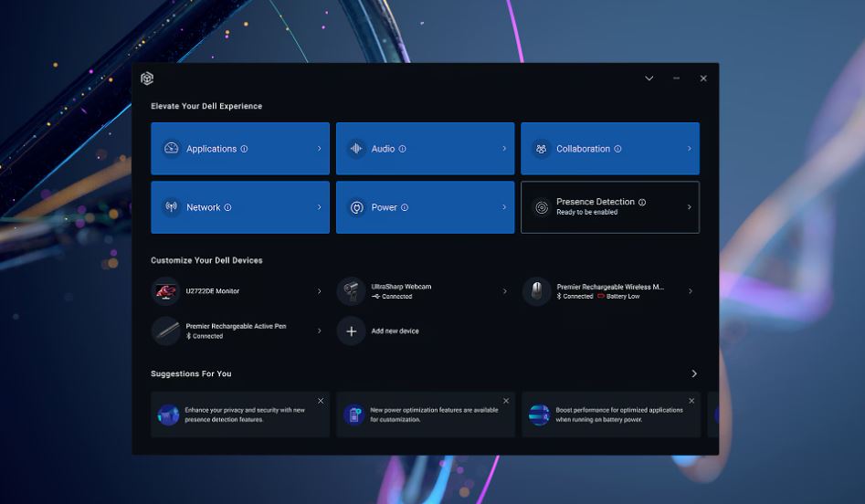Viewport: 865px width, 504px height.
Task: Click 'Boost performance for optimized applications' text
Action: pyautogui.click(x=619, y=415)
